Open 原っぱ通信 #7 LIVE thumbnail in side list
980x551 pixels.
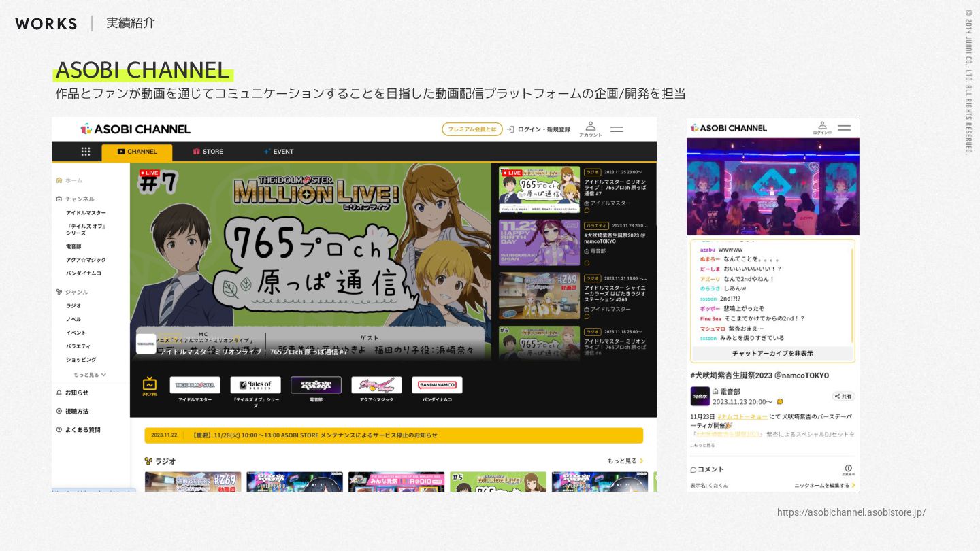(x=540, y=190)
